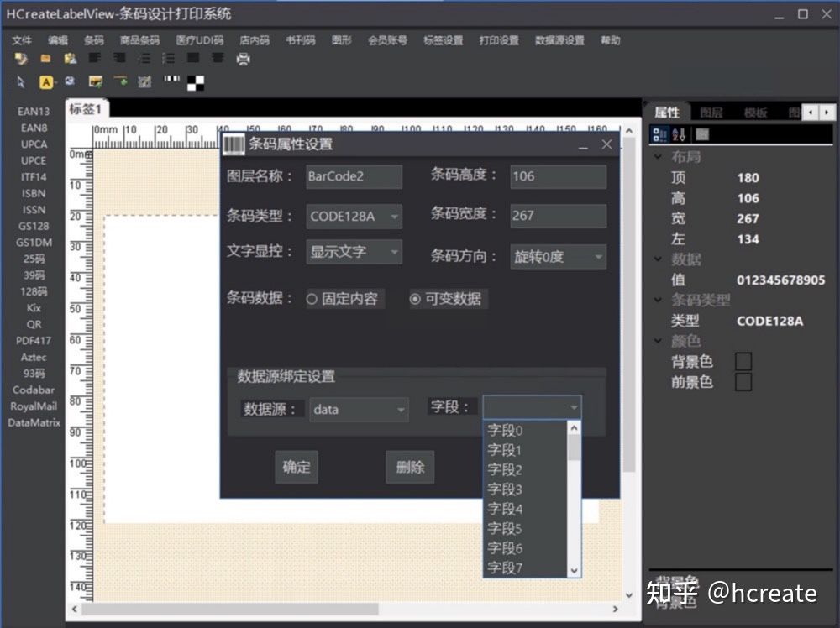Select the arrow pointer tool
The width and height of the screenshot is (840, 628).
tap(21, 82)
